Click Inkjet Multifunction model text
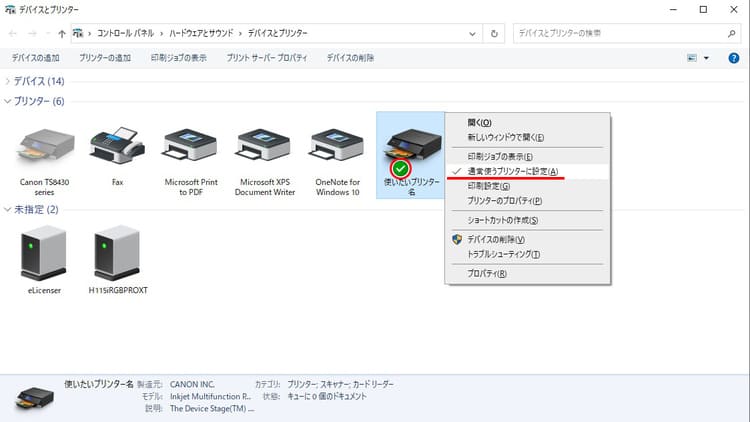750x422 pixels. (x=210, y=396)
